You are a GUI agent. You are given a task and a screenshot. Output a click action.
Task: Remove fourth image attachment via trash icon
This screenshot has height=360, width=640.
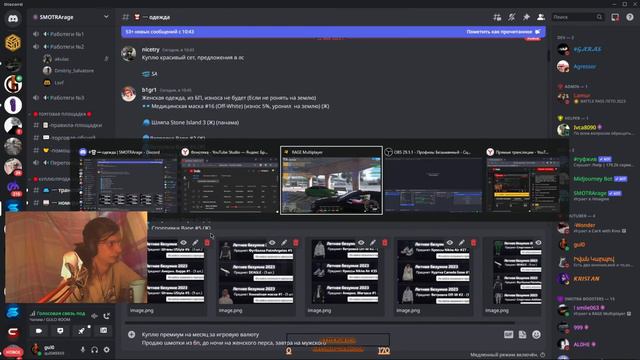[473, 242]
